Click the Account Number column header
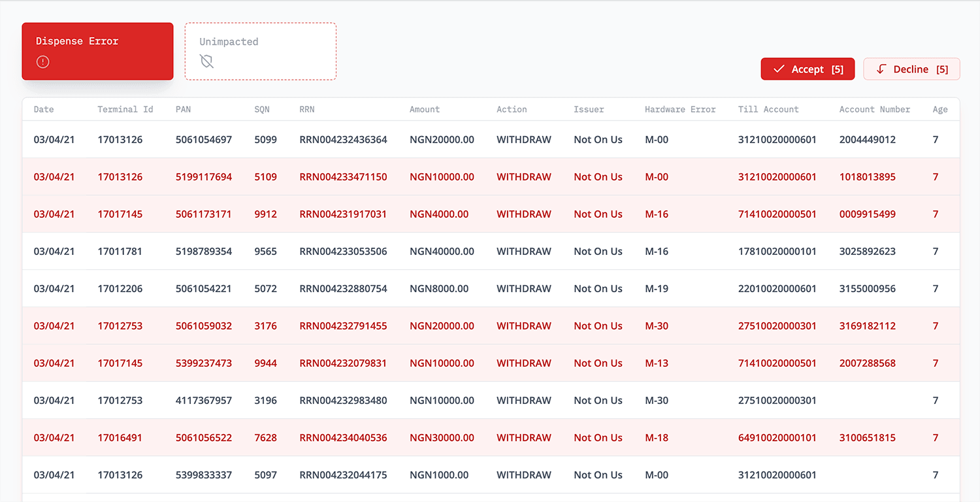The width and height of the screenshot is (980, 502). (875, 109)
